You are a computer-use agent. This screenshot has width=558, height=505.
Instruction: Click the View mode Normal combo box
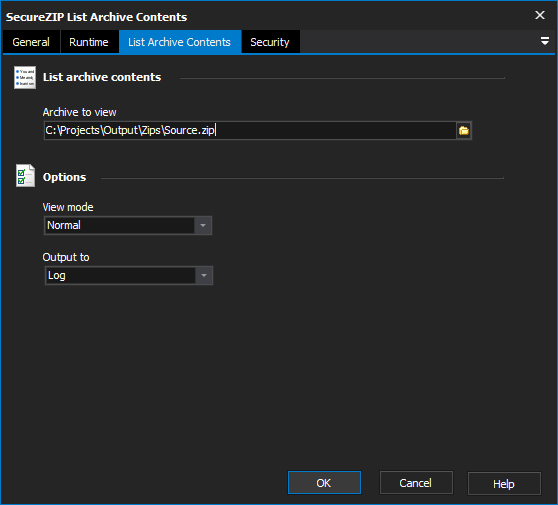(x=128, y=225)
